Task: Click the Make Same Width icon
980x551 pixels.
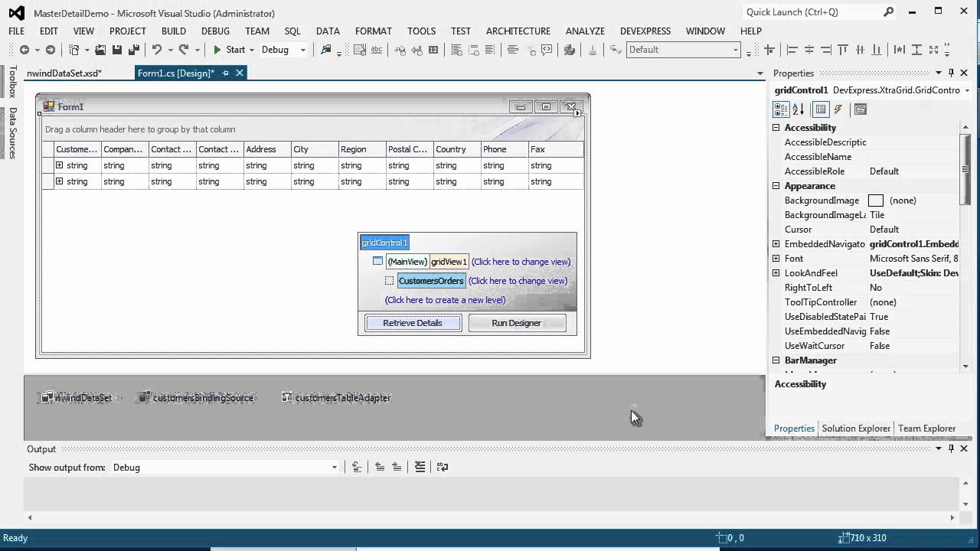Action: (x=899, y=50)
